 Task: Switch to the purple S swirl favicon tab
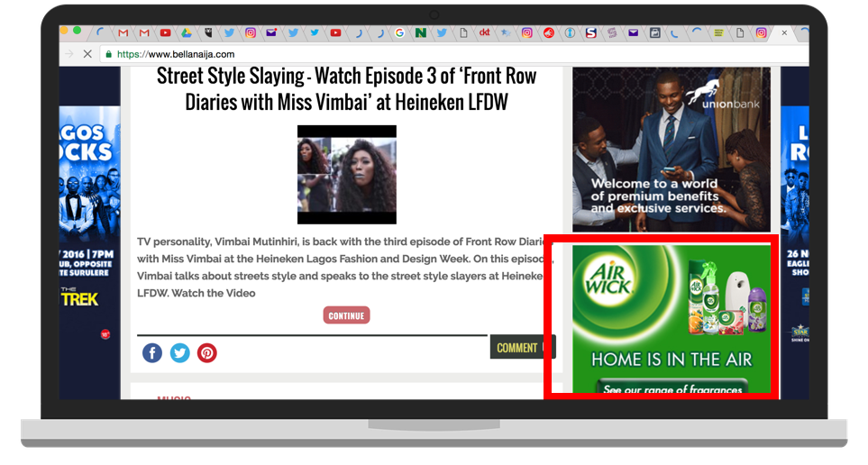pyautogui.click(x=612, y=32)
